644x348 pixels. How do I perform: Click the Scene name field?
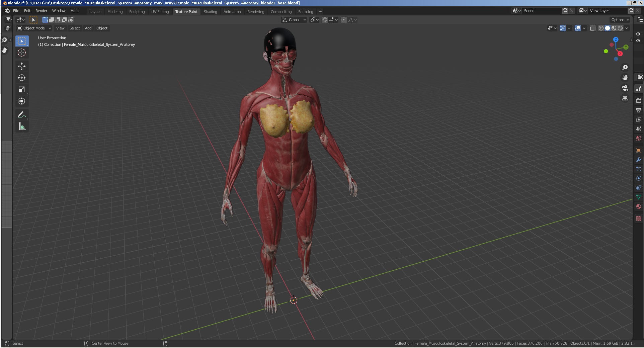pyautogui.click(x=542, y=11)
